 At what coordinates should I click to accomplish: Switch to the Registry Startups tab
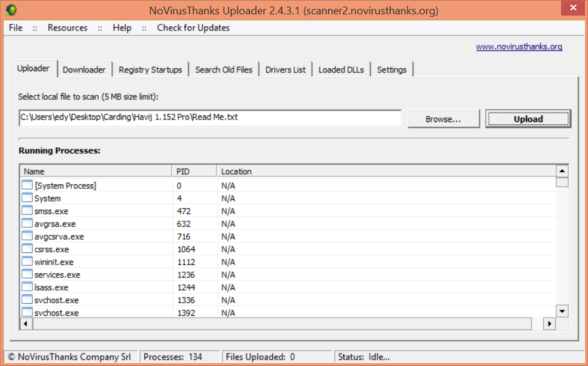(x=150, y=70)
